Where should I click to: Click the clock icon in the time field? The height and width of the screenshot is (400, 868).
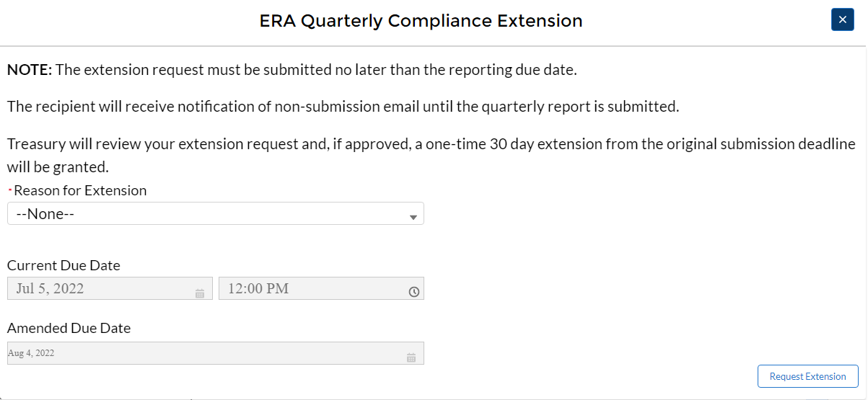pyautogui.click(x=414, y=292)
